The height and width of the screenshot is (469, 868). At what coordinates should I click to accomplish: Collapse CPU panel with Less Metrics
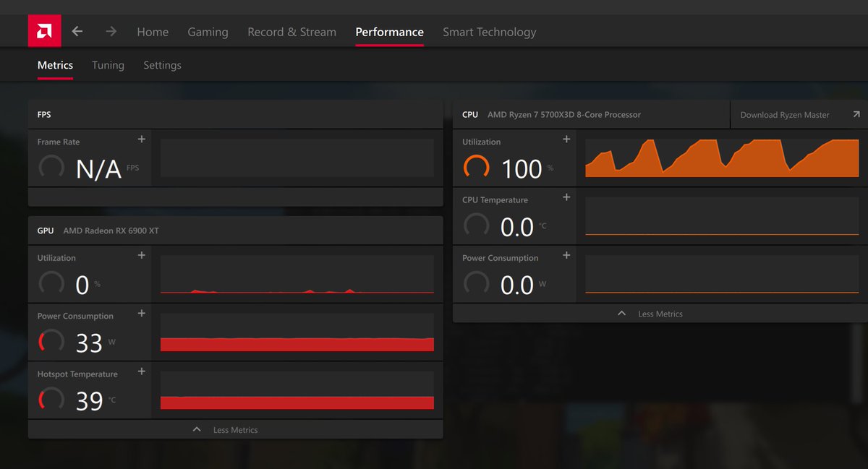click(660, 314)
